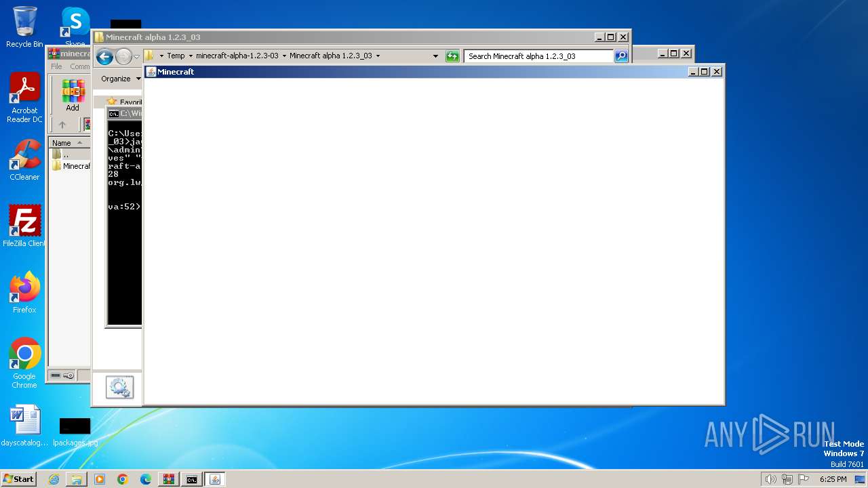The width and height of the screenshot is (868, 488).
Task: Launch FileZilla Client desktop icon
Action: (x=24, y=226)
